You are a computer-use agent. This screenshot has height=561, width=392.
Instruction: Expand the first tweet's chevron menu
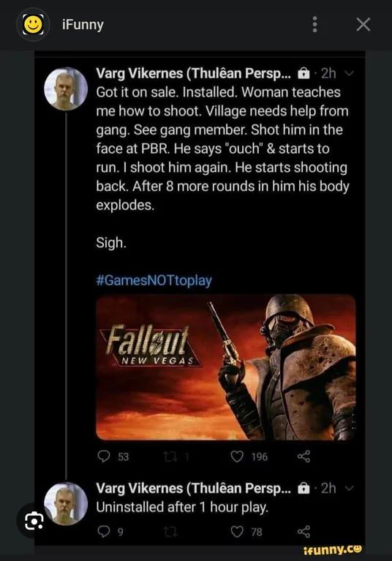tap(349, 73)
